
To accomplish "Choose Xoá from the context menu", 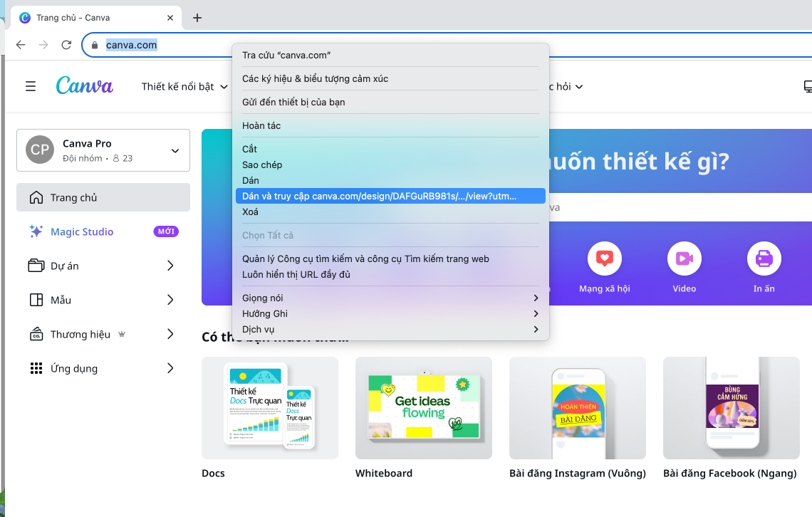I will click(390, 211).
